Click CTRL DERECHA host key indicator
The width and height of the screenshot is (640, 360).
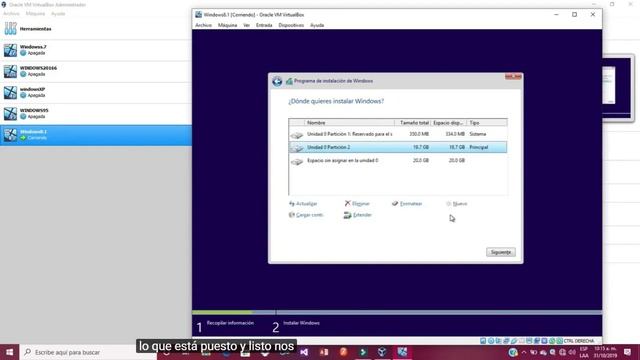[x=579, y=341]
